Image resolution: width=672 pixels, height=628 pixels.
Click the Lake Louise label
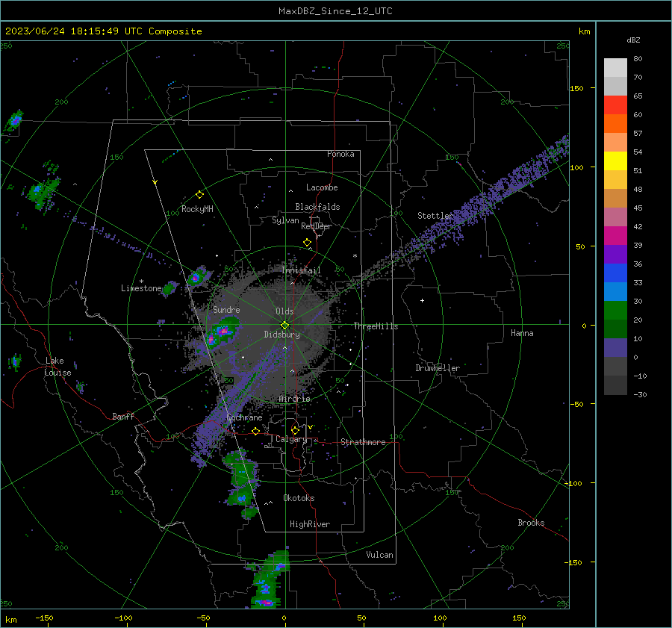point(57,367)
